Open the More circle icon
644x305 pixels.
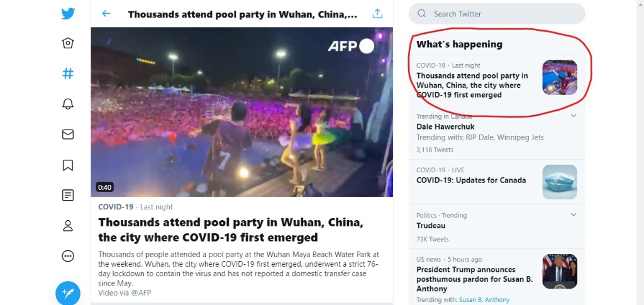coord(68,256)
